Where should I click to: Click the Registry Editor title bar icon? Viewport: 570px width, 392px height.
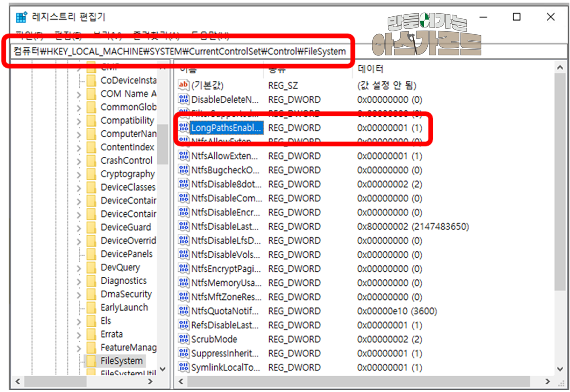[21, 18]
